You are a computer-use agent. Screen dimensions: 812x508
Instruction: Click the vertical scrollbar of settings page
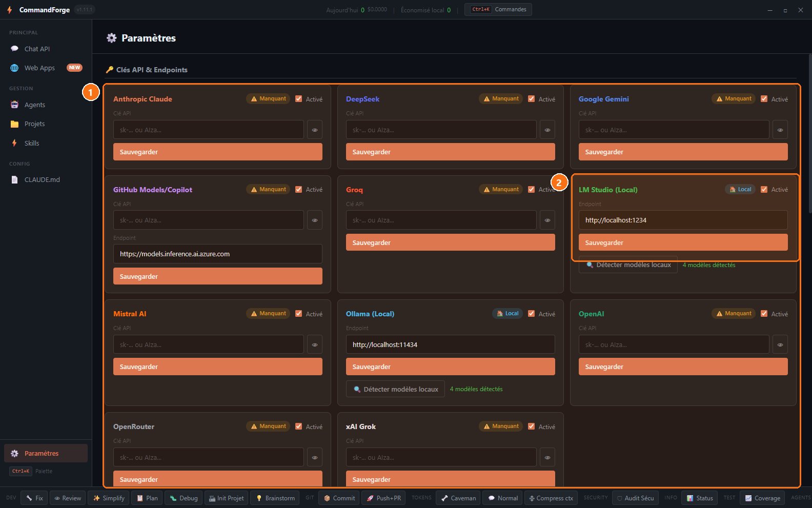[x=810, y=133]
